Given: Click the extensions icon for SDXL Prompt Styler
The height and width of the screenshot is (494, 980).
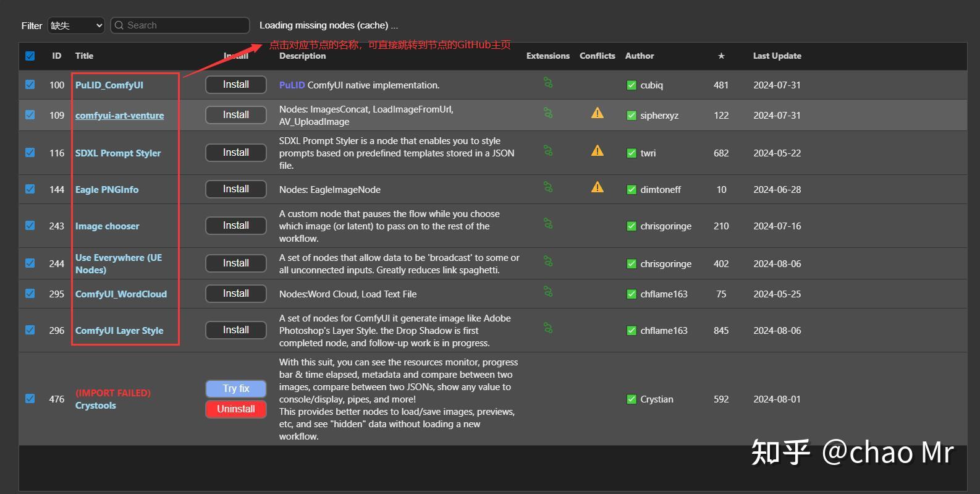Looking at the screenshot, I should click(x=548, y=151).
